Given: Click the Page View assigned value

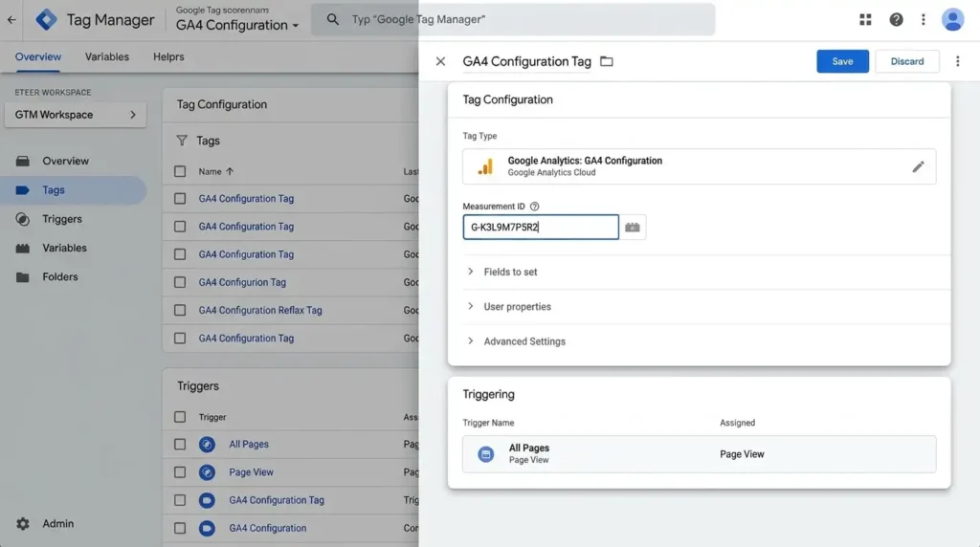Looking at the screenshot, I should [x=742, y=454].
